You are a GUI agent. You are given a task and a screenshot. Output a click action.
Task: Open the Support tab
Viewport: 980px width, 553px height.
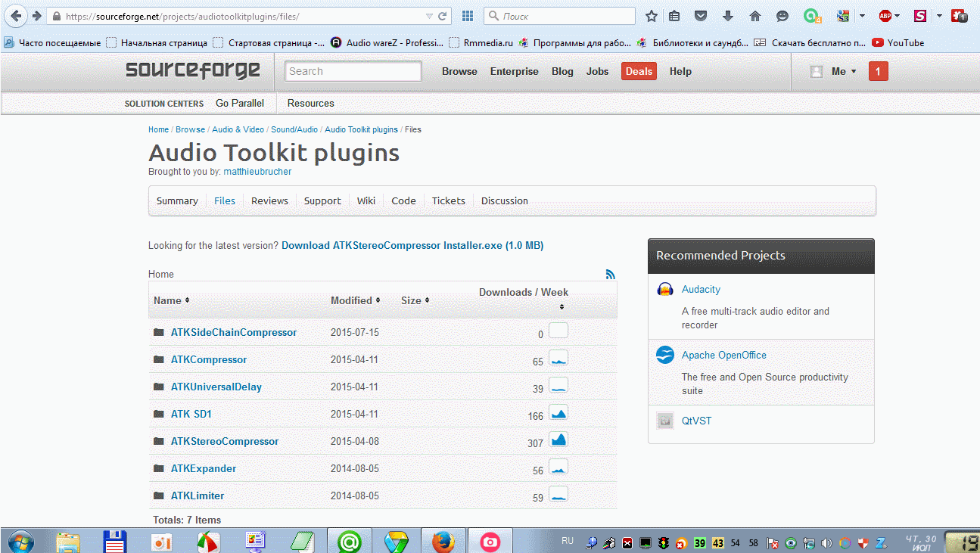(x=322, y=200)
